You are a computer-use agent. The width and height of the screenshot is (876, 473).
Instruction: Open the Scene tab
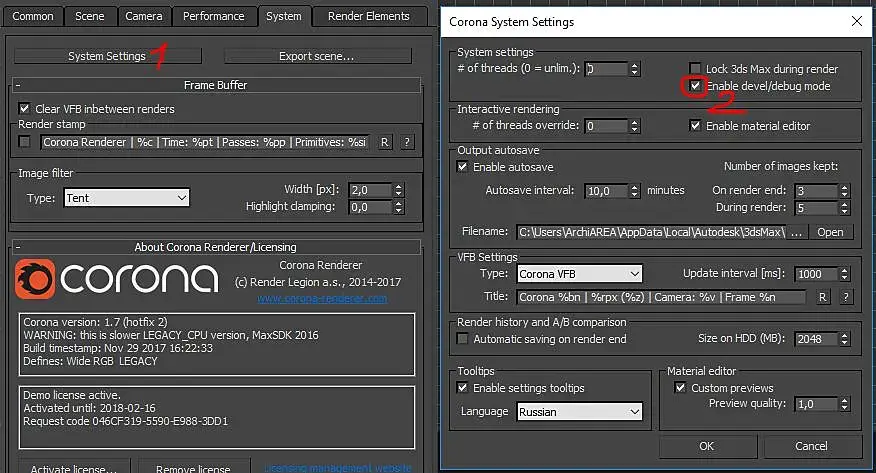[90, 16]
